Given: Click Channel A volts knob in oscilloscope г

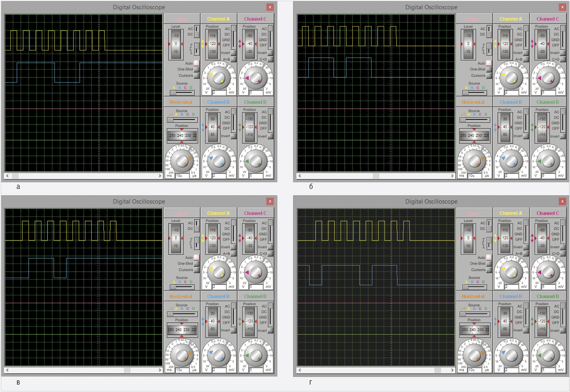Looking at the screenshot, I should 511,272.
